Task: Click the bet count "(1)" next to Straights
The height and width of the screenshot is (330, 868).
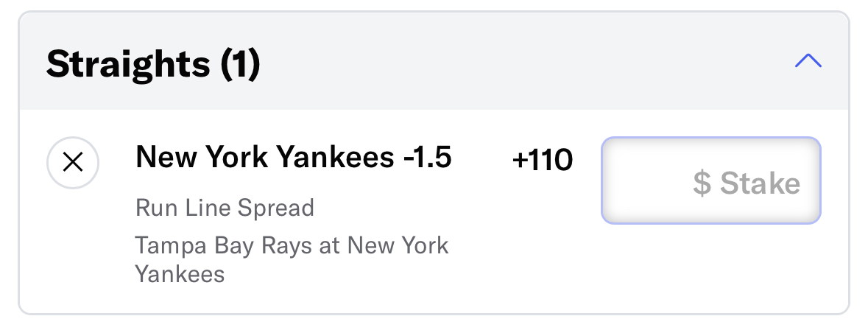Action: tap(240, 65)
